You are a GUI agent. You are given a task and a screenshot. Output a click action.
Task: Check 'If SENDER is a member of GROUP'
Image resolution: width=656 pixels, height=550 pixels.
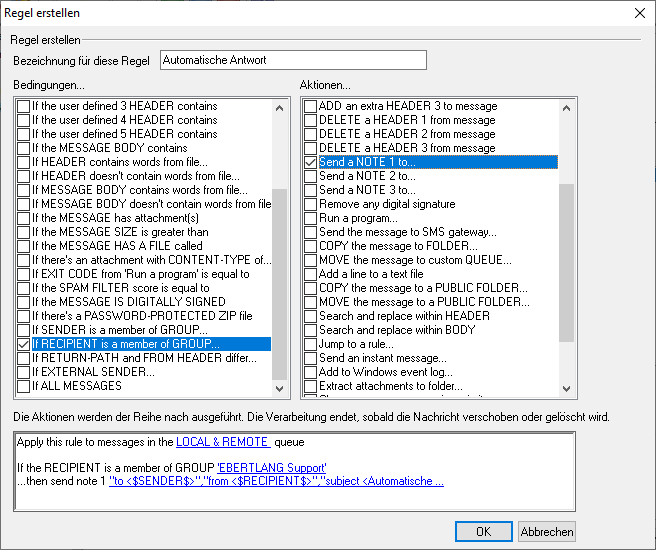coord(23,330)
